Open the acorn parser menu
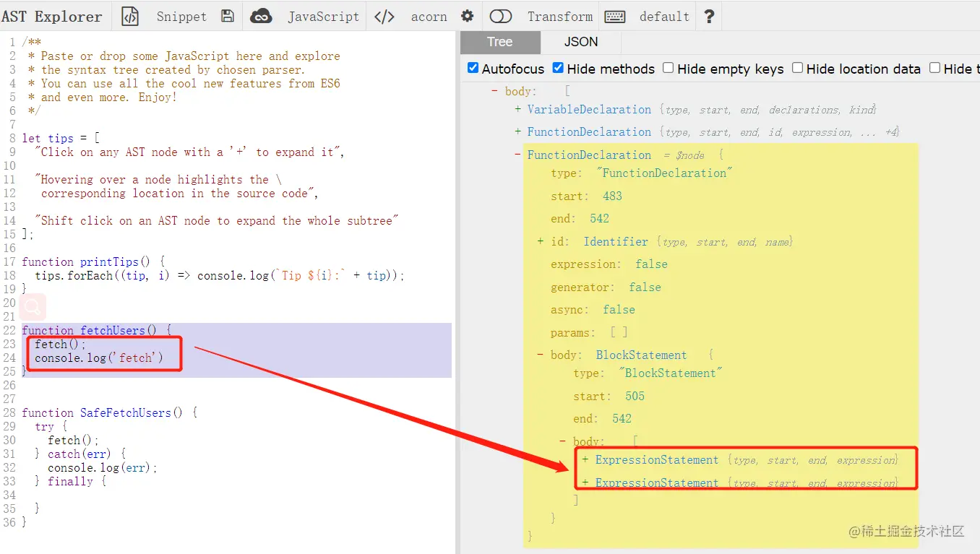Image resolution: width=980 pixels, height=554 pixels. (429, 16)
